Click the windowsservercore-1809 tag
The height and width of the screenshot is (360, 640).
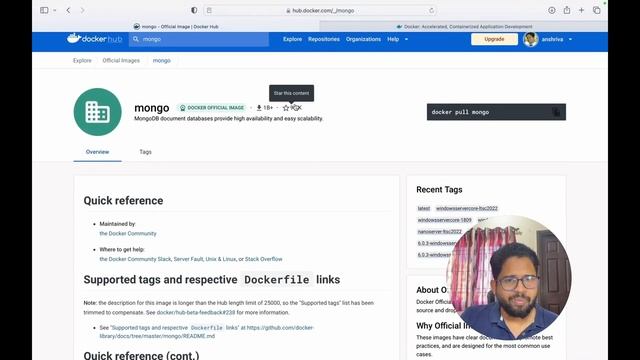tap(444, 220)
